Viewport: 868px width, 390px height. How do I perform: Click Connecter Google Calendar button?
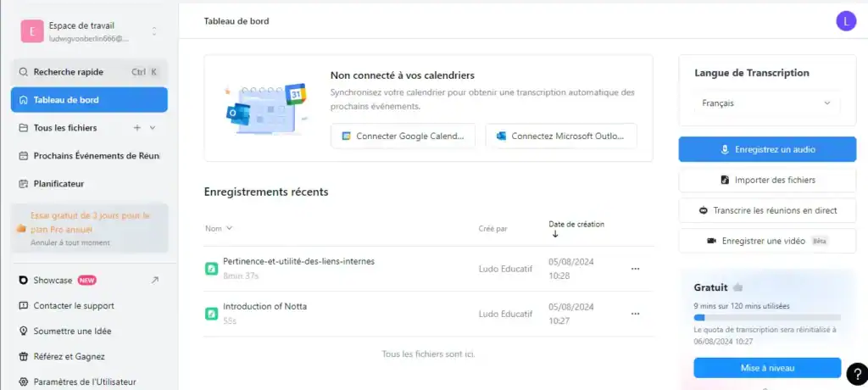click(x=403, y=136)
